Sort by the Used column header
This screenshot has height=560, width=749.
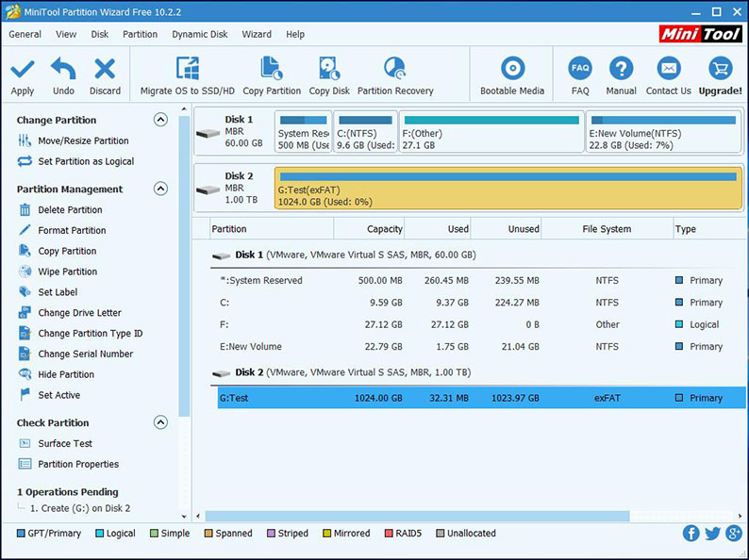438,229
